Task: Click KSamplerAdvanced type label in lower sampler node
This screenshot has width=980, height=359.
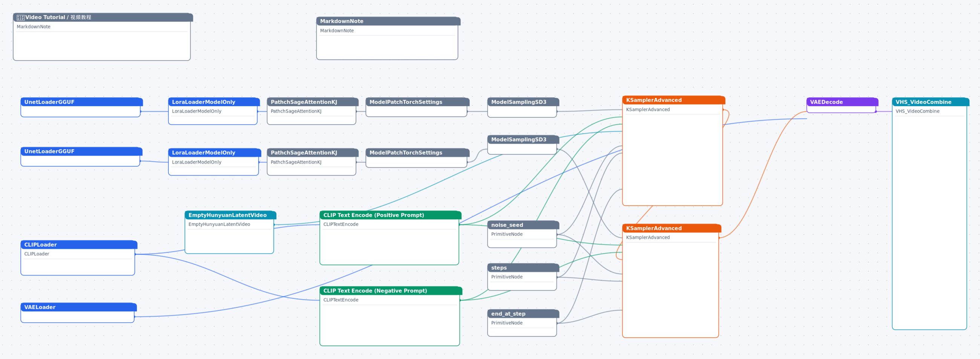Action: (648, 237)
